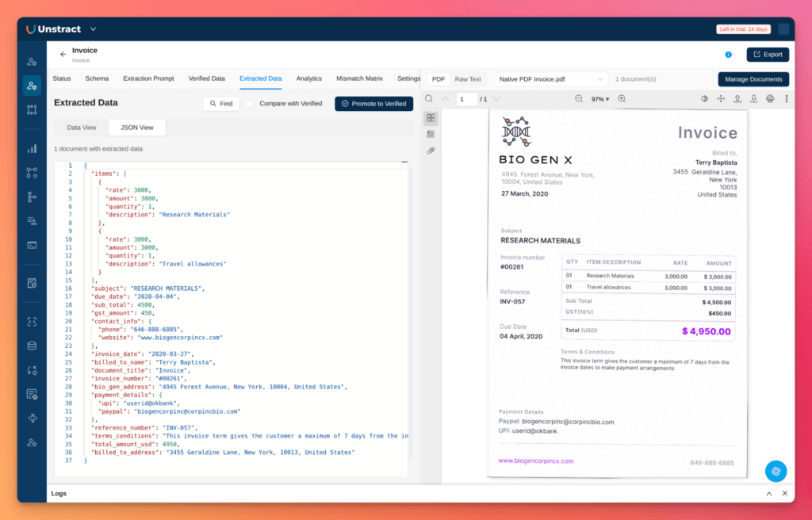812x520 pixels.
Task: Click the highlighted active sidebar icon
Action: pos(32,86)
